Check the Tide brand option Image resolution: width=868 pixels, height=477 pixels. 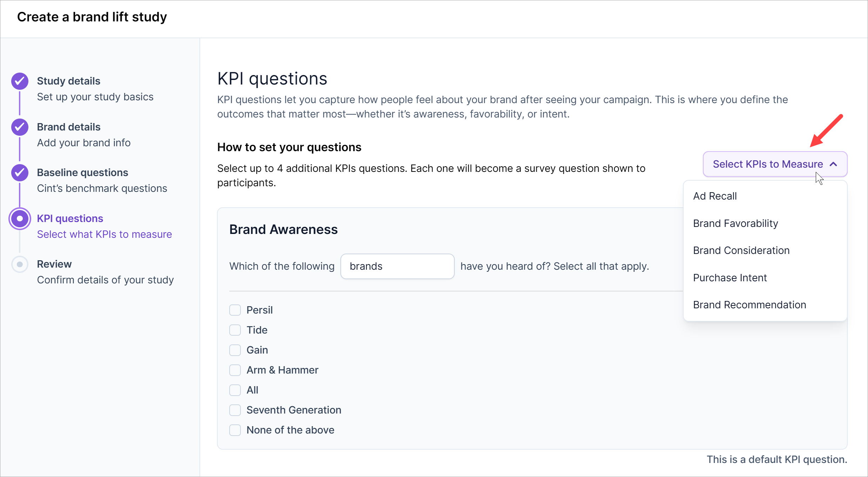[235, 330]
